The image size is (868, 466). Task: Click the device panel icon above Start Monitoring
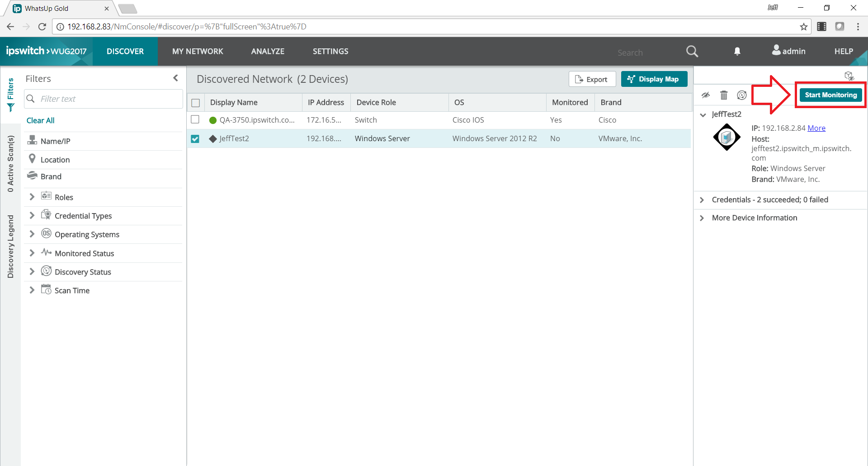pyautogui.click(x=849, y=76)
